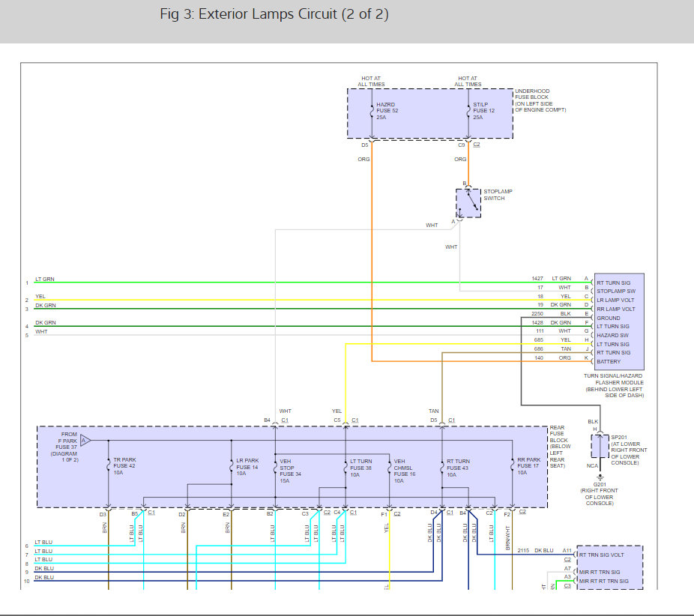Click connector pin label F1
The image size is (694, 616).
[384, 514]
